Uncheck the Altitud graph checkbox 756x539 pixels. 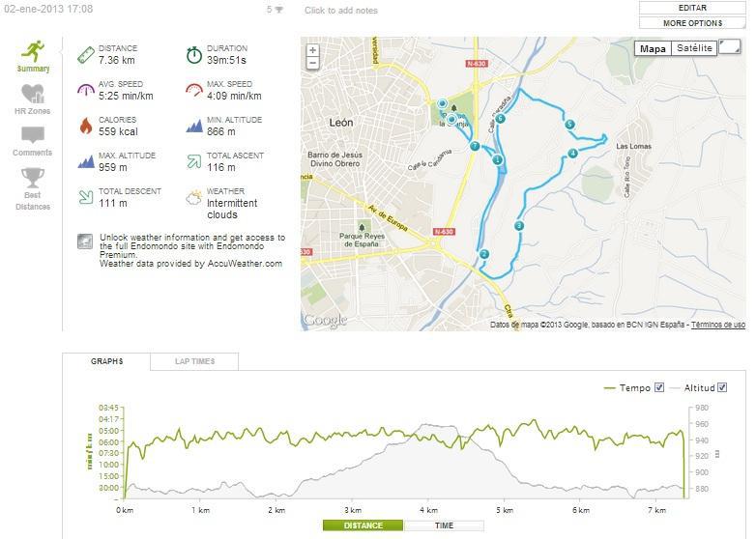click(722, 387)
